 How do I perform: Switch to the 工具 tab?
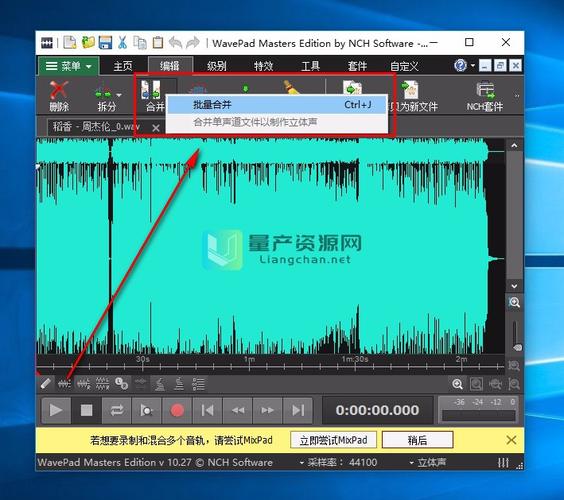point(310,66)
